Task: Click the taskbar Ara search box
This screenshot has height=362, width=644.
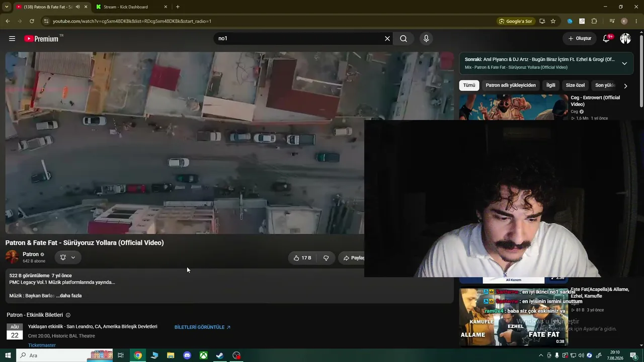Action: click(x=65, y=355)
